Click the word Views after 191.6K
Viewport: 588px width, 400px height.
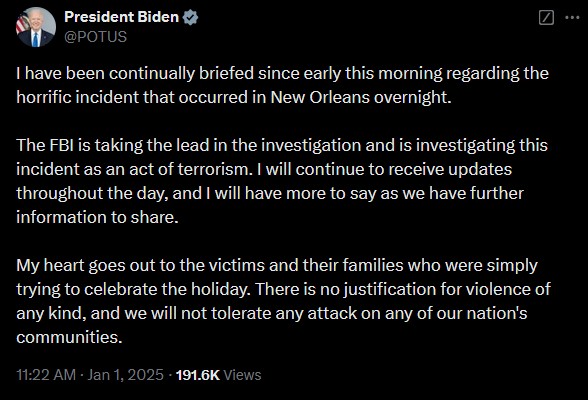pyautogui.click(x=242, y=375)
